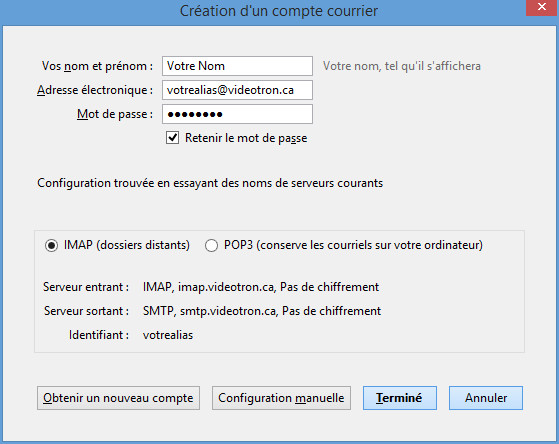Screen dimensions: 559x444
Task: Focus the 'Votre Nom' name field
Action: click(x=237, y=66)
